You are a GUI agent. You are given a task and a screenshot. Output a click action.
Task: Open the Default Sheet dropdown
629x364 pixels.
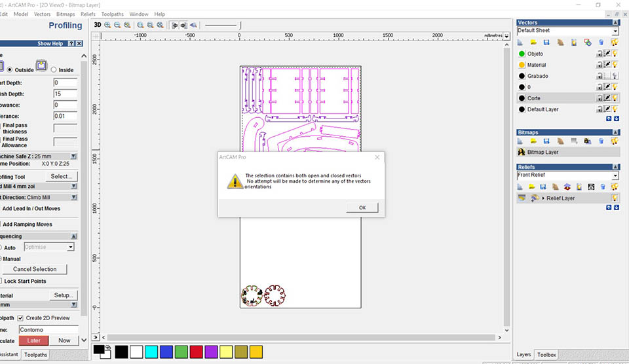[615, 31]
